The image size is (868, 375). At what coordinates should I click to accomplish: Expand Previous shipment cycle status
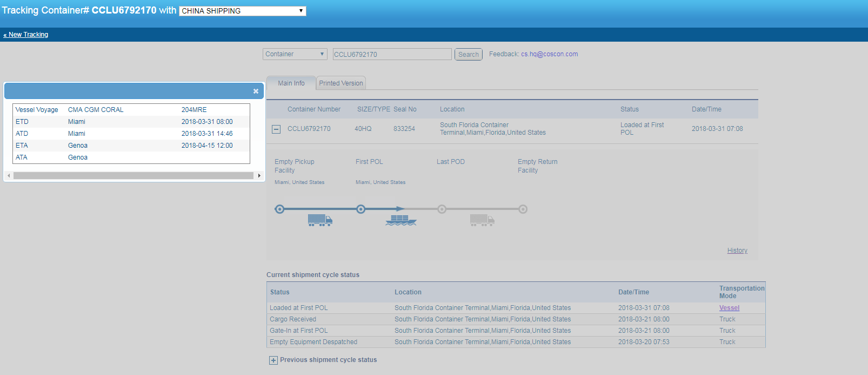[x=273, y=360]
